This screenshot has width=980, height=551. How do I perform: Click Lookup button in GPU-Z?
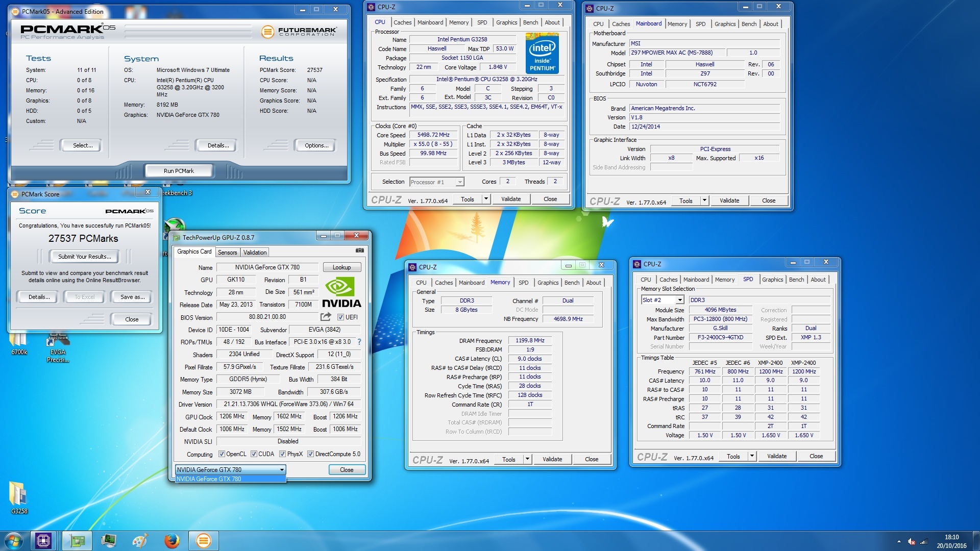coord(341,267)
